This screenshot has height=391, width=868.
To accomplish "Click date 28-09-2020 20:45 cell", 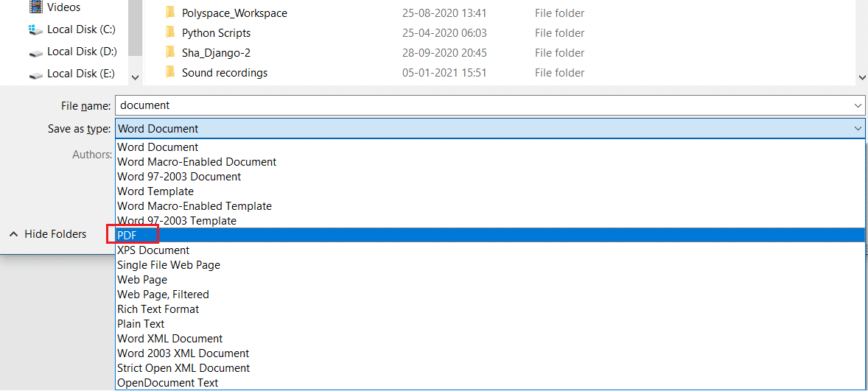I will tap(444, 52).
